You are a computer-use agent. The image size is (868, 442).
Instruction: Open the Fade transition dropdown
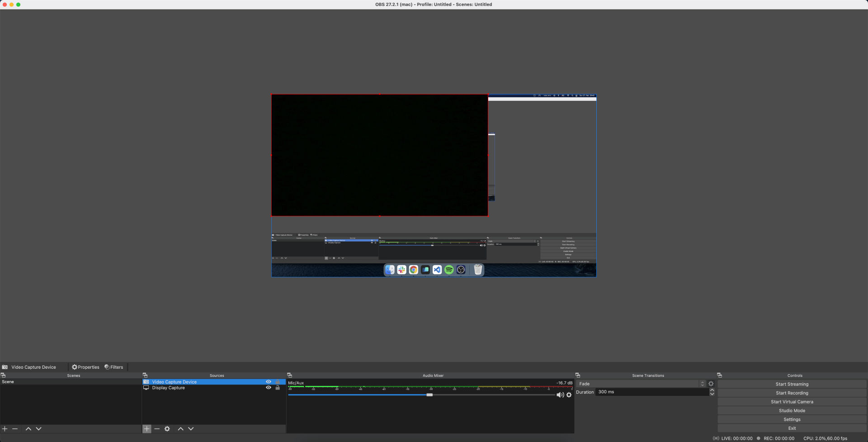pyautogui.click(x=641, y=384)
